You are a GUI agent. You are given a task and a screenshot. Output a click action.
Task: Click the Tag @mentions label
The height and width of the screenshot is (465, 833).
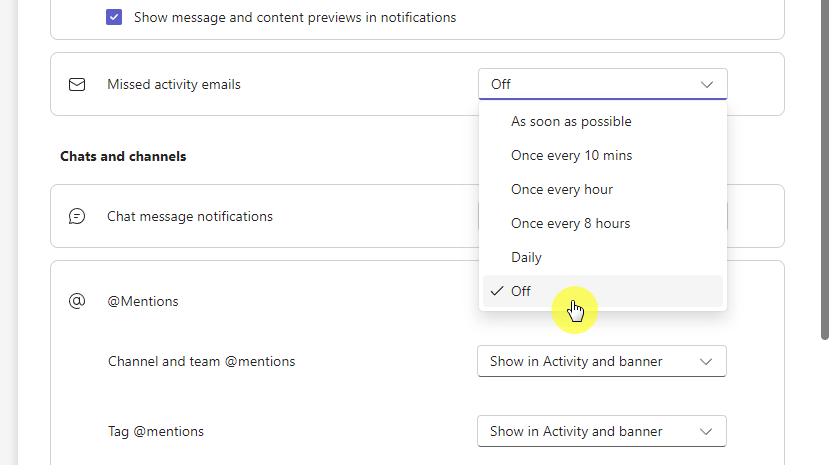pyautogui.click(x=156, y=431)
